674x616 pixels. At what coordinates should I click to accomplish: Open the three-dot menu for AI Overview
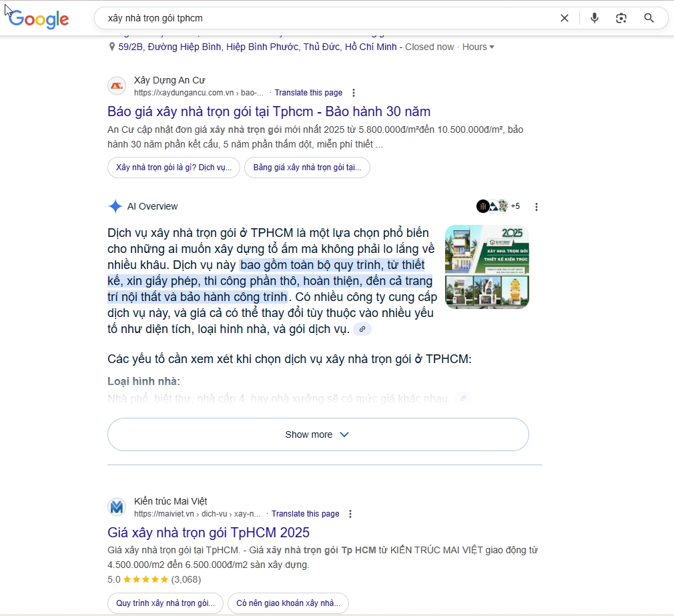[536, 207]
